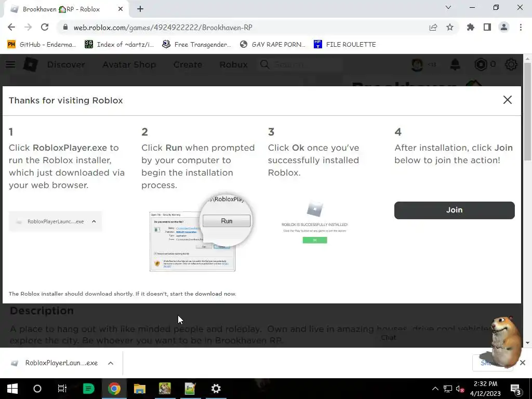Open a new browser tab
Image resolution: width=532 pixels, height=399 pixels.
pyautogui.click(x=140, y=9)
